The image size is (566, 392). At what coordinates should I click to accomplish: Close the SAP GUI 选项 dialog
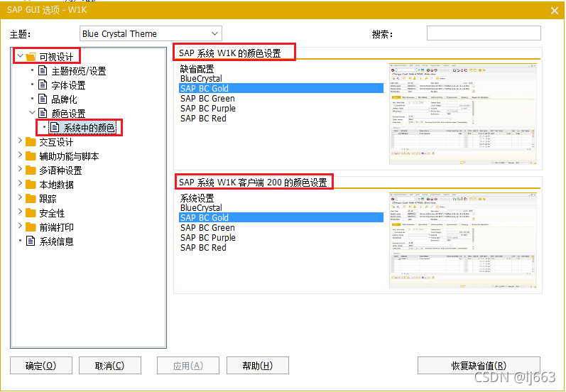555,11
